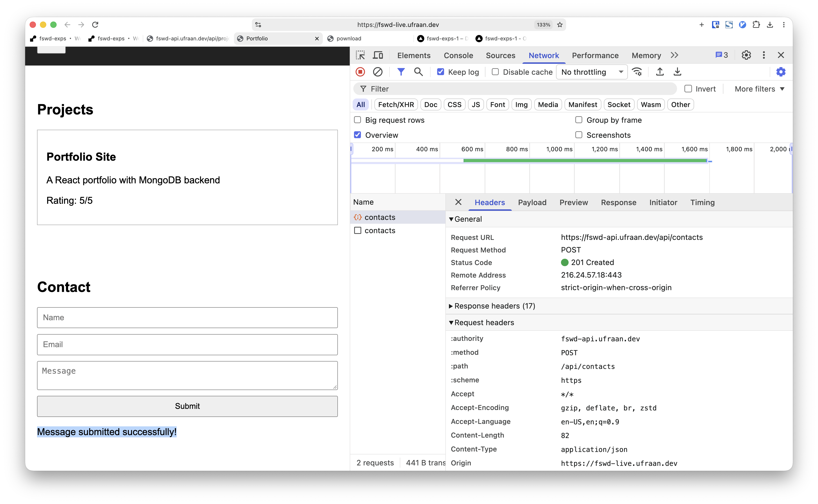
Task: Select the second contacts request row
Action: click(x=398, y=231)
